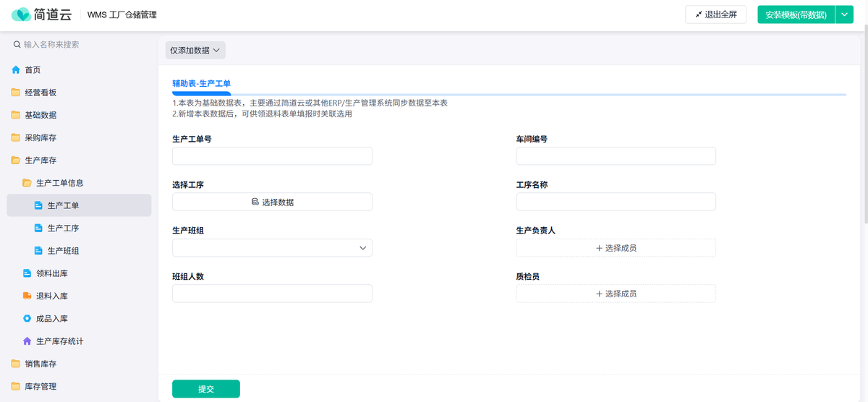Click the exit fullscreen arrows icon
The width and height of the screenshot is (868, 402).
click(x=698, y=14)
